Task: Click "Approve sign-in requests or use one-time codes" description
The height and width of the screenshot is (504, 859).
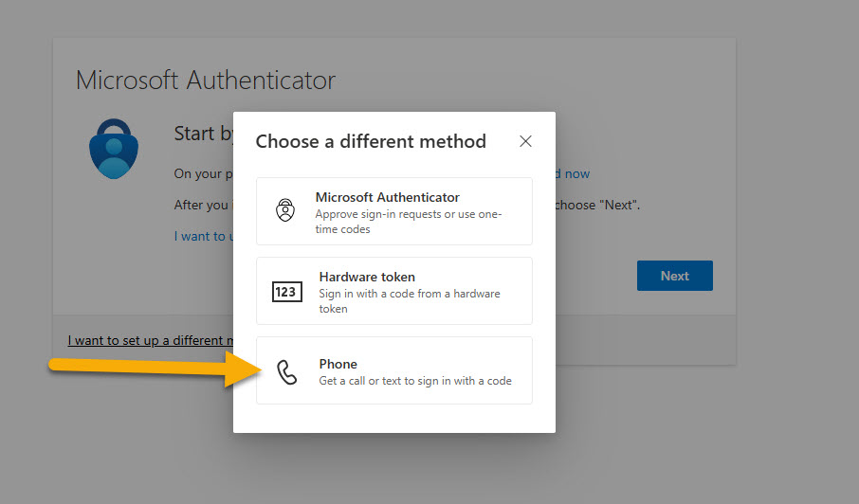Action: (x=408, y=222)
